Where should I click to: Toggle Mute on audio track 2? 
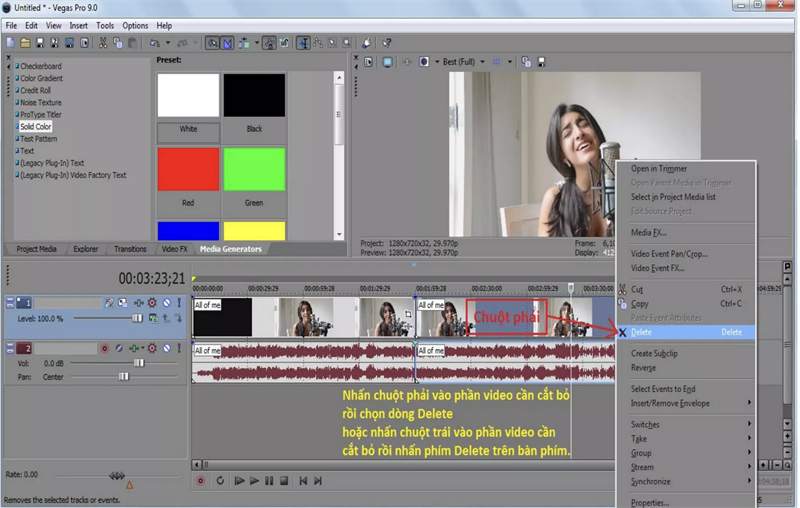pos(166,348)
